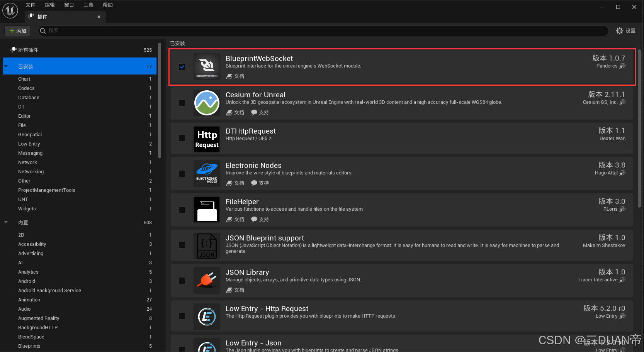Click the 添加 button

(17, 31)
